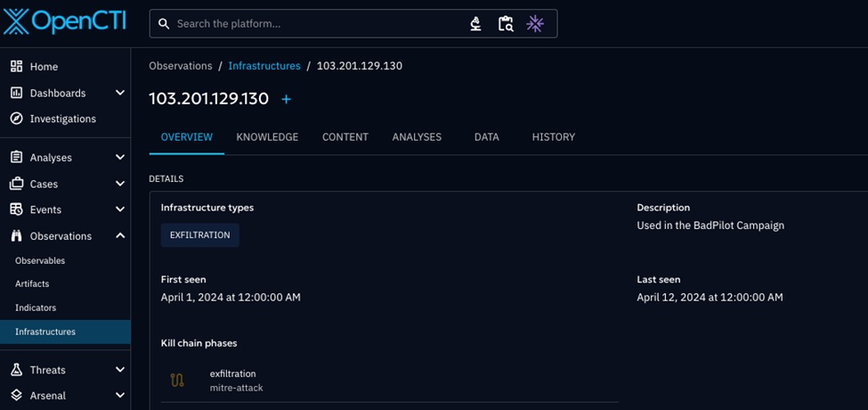Expand the Analyses menu chevron
Screen dimensions: 868x410
pos(120,158)
